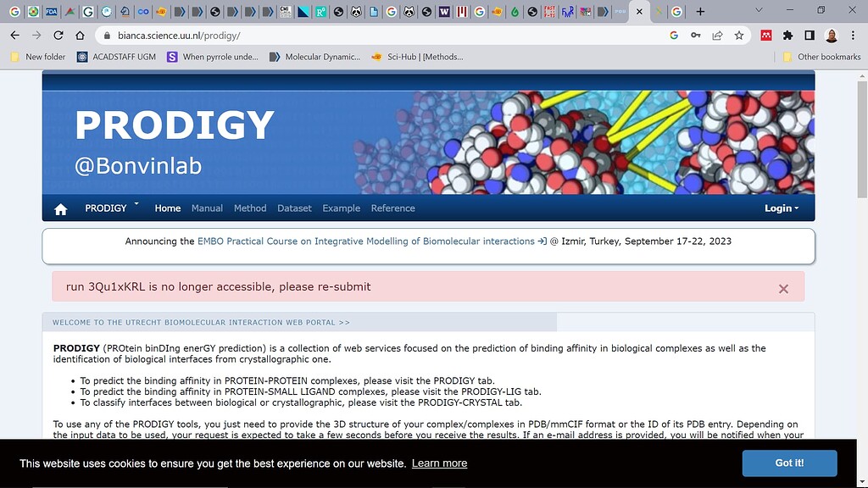Open the Login dropdown
The height and width of the screenshot is (488, 868).
click(x=780, y=208)
